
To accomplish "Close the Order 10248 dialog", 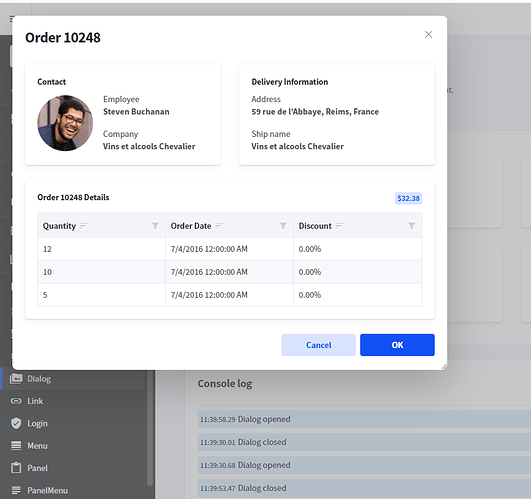I will click(428, 35).
